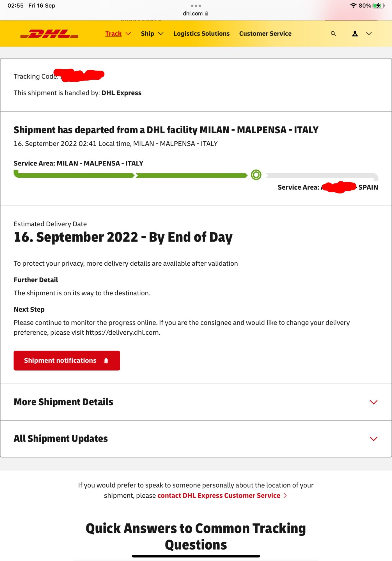
Task: Click the Shipment notifications button
Action: pyautogui.click(x=67, y=360)
